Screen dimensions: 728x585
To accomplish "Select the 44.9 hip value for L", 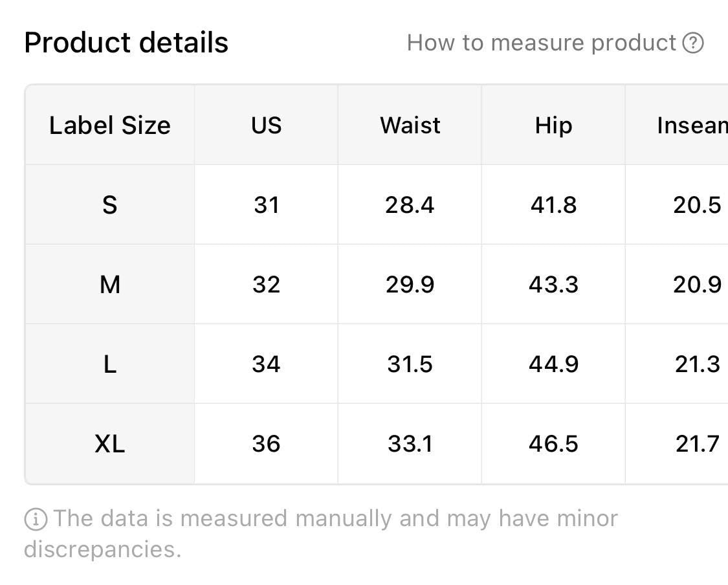I will [553, 364].
